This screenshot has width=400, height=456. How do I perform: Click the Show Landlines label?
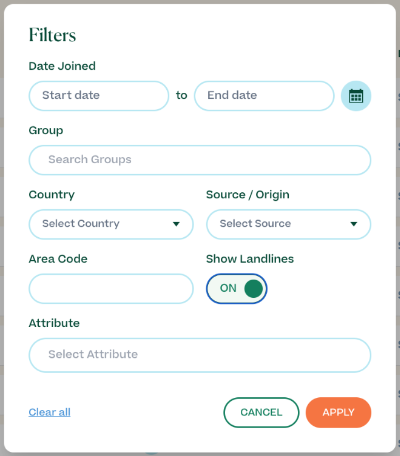[250, 259]
